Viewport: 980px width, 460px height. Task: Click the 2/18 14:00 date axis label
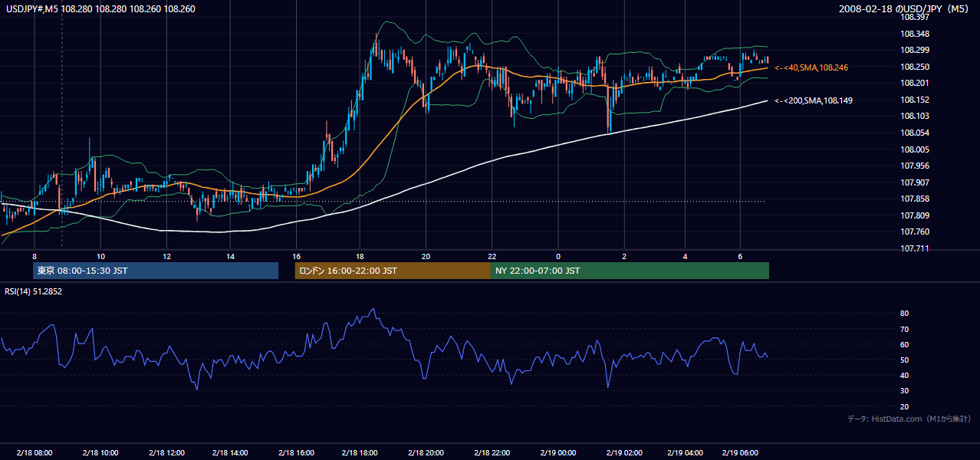tap(230, 453)
